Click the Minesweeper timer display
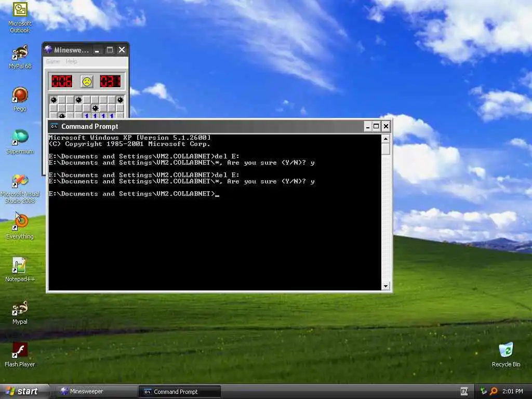Image resolution: width=532 pixels, height=399 pixels. click(x=110, y=82)
